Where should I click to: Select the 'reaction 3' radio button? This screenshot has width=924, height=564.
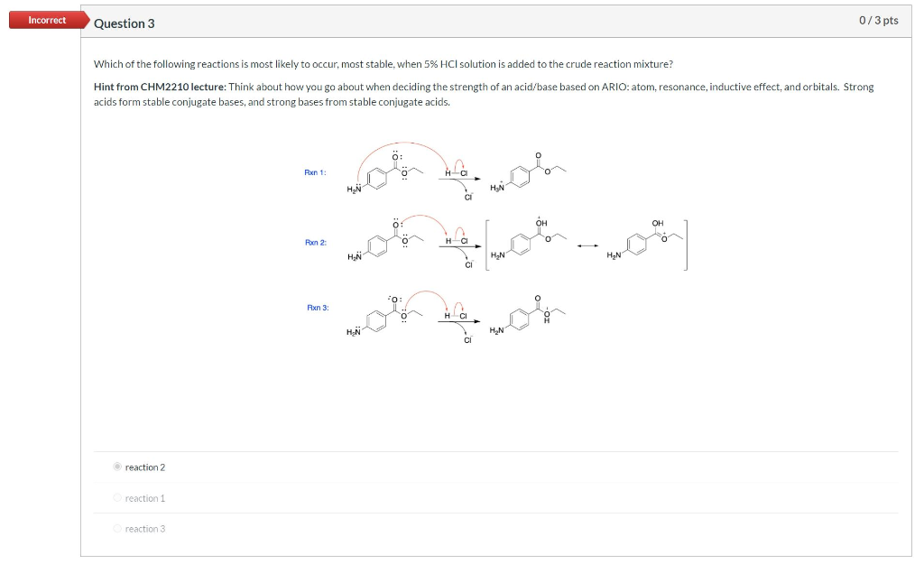[x=117, y=529]
